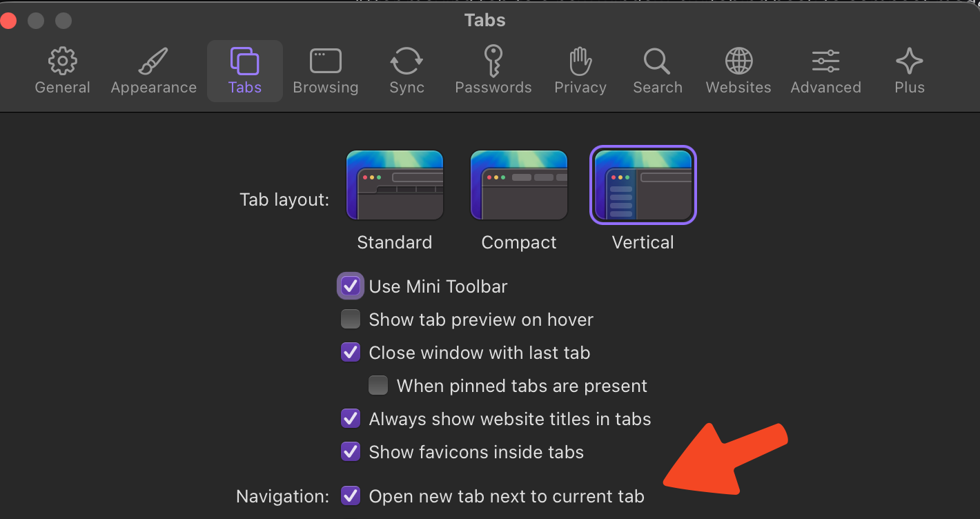Open the Plus sparkle icon
This screenshot has height=519, width=980.
tap(909, 62)
